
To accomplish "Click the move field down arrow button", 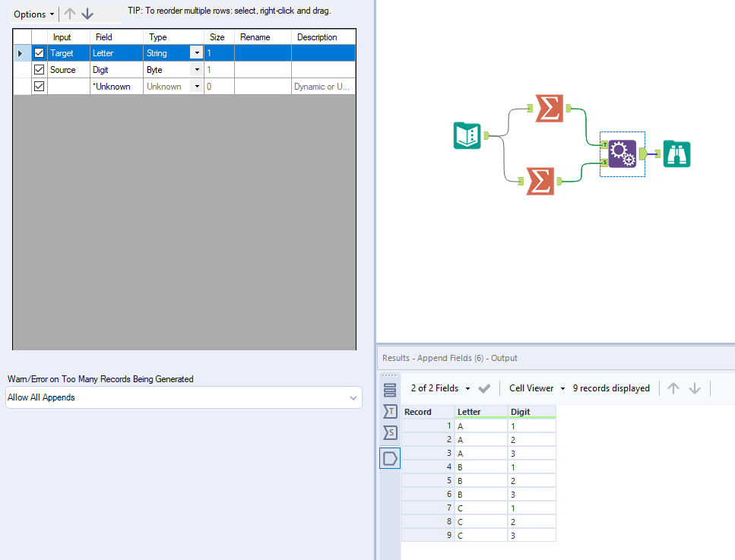I will 89,14.
